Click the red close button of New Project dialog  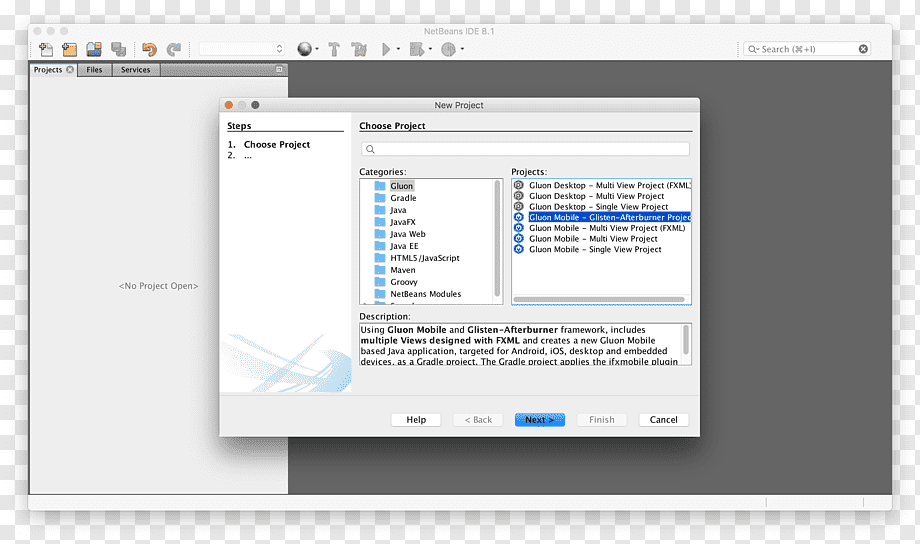pyautogui.click(x=229, y=105)
